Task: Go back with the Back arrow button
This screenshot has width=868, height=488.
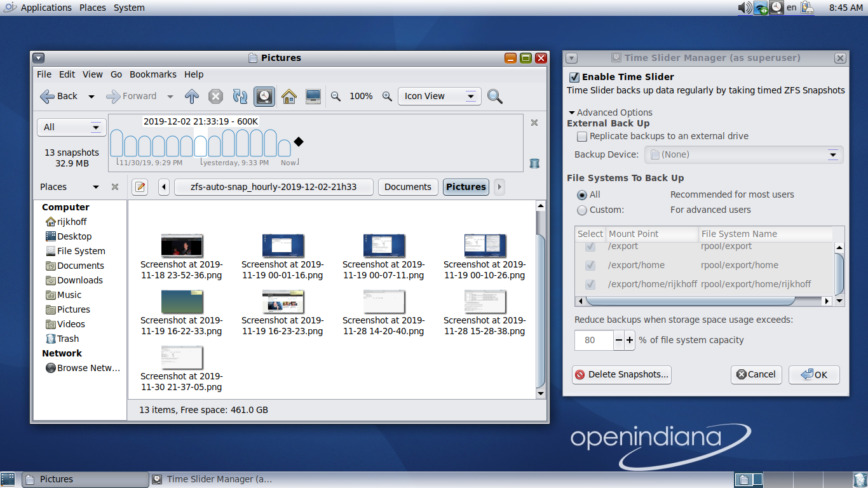Action: pyautogui.click(x=58, y=96)
